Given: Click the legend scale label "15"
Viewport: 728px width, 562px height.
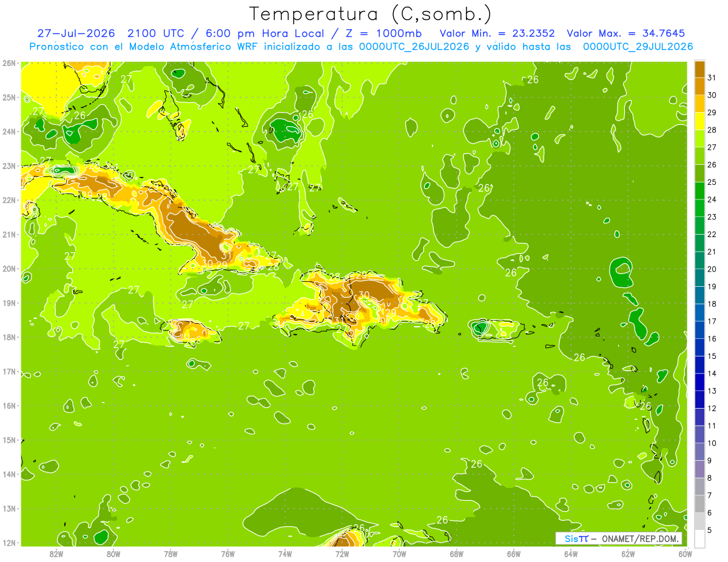Looking at the screenshot, I should point(712,356).
